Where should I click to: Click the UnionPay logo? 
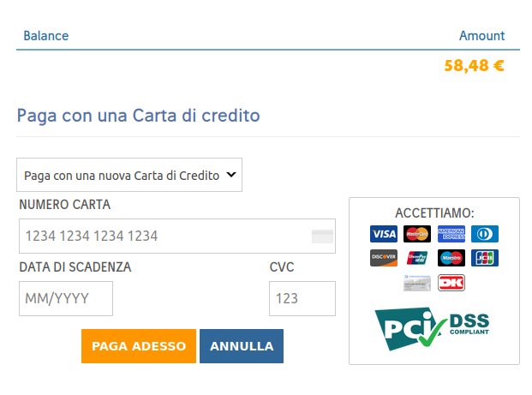click(x=417, y=258)
